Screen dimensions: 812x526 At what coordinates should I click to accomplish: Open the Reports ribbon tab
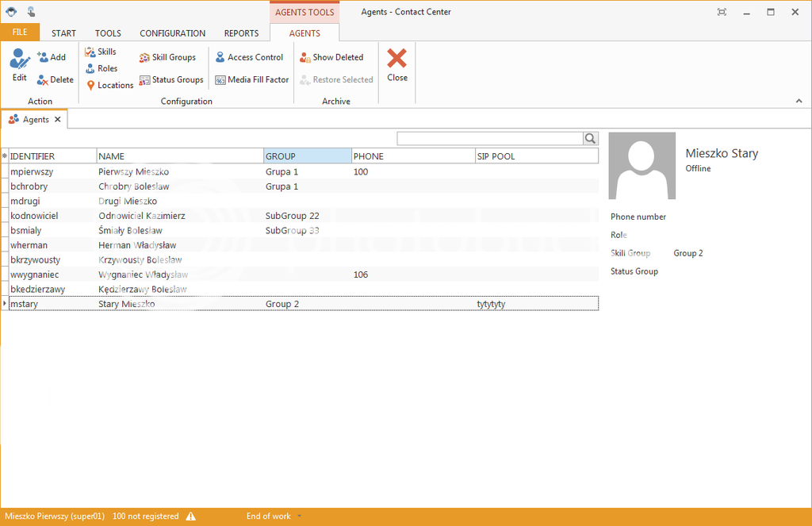click(241, 33)
